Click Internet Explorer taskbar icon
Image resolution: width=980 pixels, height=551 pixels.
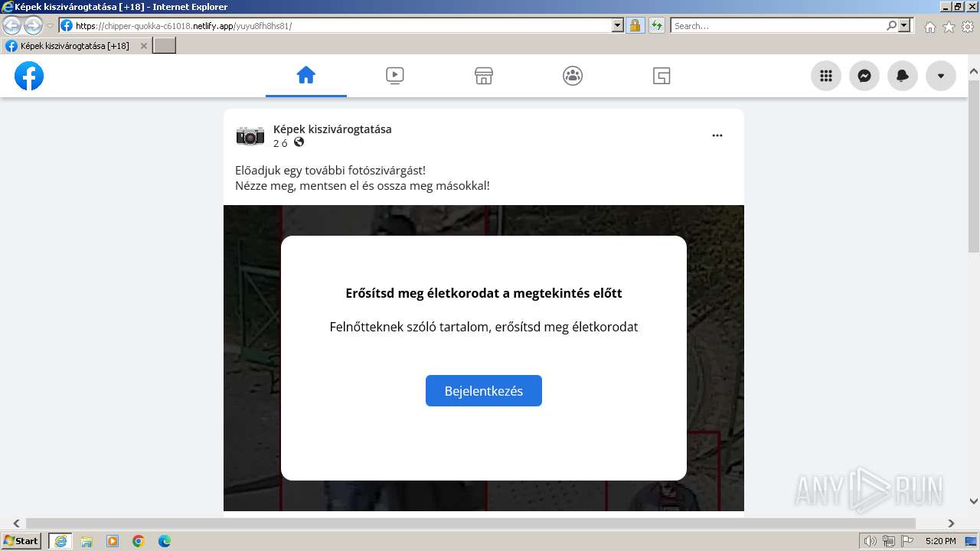tap(60, 541)
